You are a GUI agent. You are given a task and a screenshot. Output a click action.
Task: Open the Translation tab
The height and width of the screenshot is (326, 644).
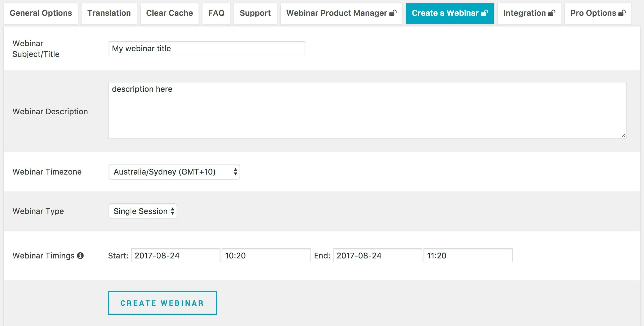[109, 13]
